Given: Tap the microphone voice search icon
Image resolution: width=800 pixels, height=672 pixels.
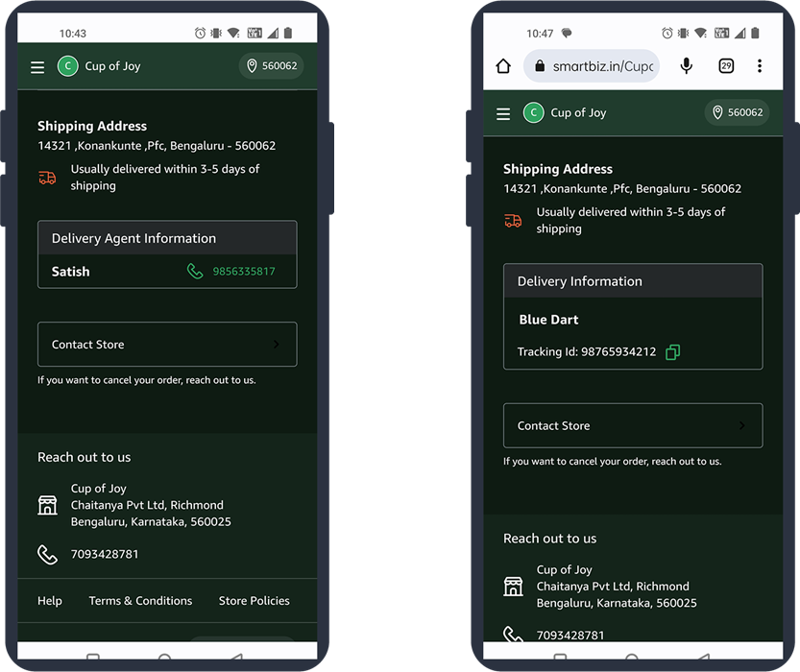Looking at the screenshot, I should [x=687, y=66].
